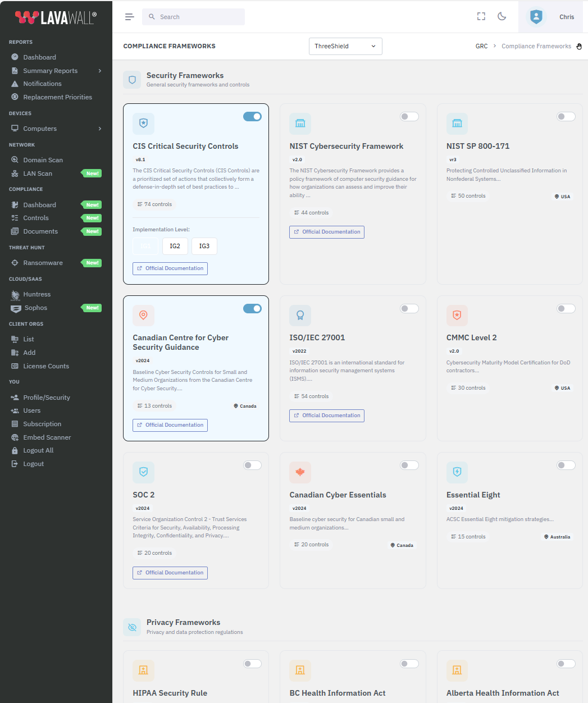The width and height of the screenshot is (588, 703).
Task: Enable the NIST Cybersecurity Framework toggle
Action: click(x=409, y=117)
